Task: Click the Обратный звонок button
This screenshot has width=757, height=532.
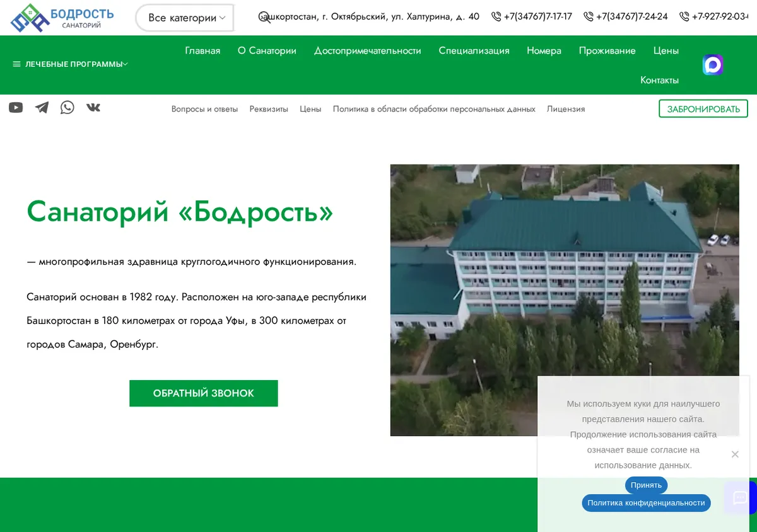Action: (x=204, y=393)
